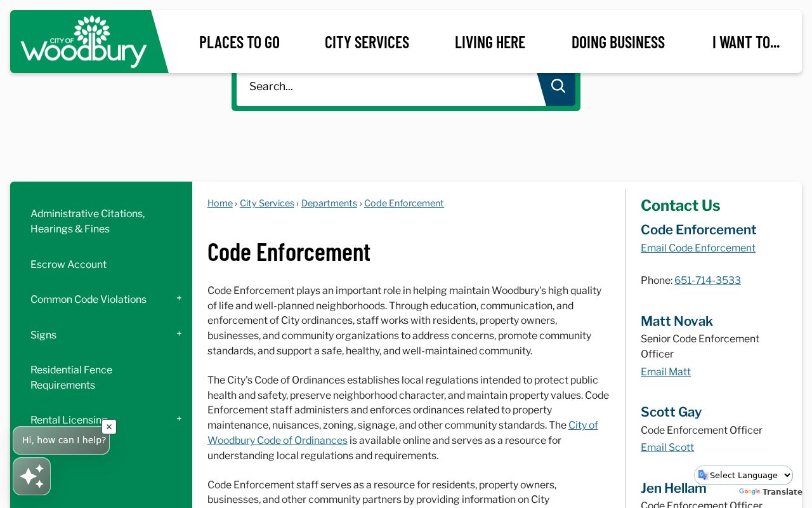Click the search magnifier button
Viewport: 812px width, 508px height.
[x=558, y=86]
